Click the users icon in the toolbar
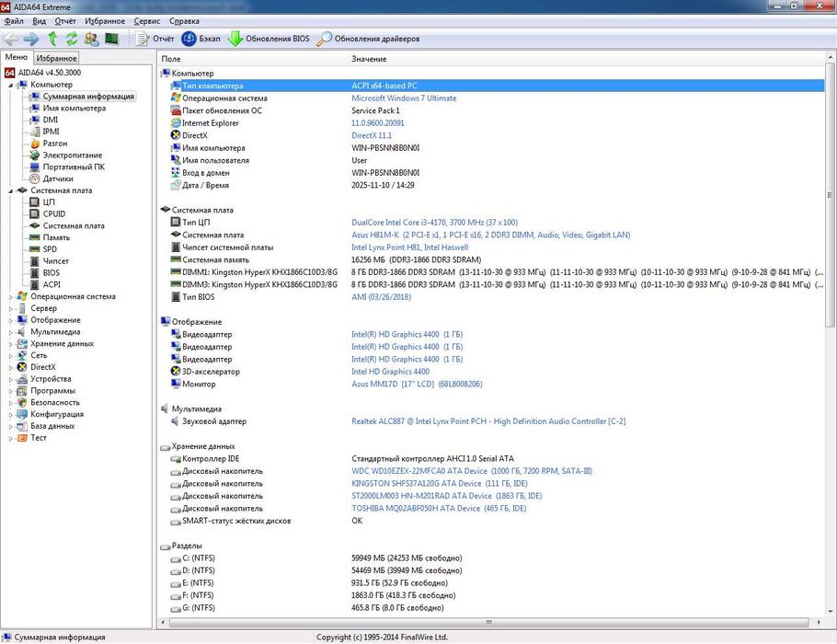Image resolution: width=837 pixels, height=644 pixels. coord(92,39)
